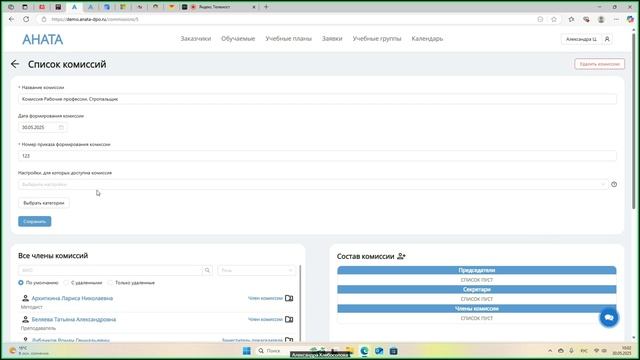Open browser settings and more menu
This screenshot has width=640, height=360.
616,19
